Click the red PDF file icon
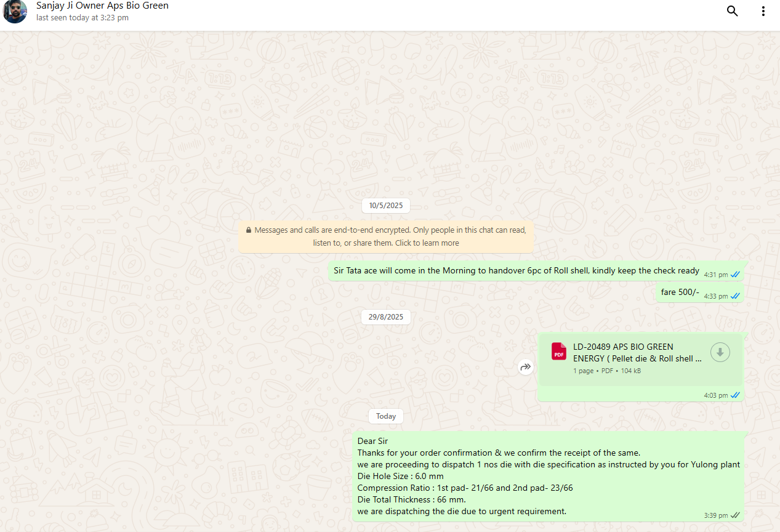This screenshot has width=780, height=532. [x=559, y=352]
